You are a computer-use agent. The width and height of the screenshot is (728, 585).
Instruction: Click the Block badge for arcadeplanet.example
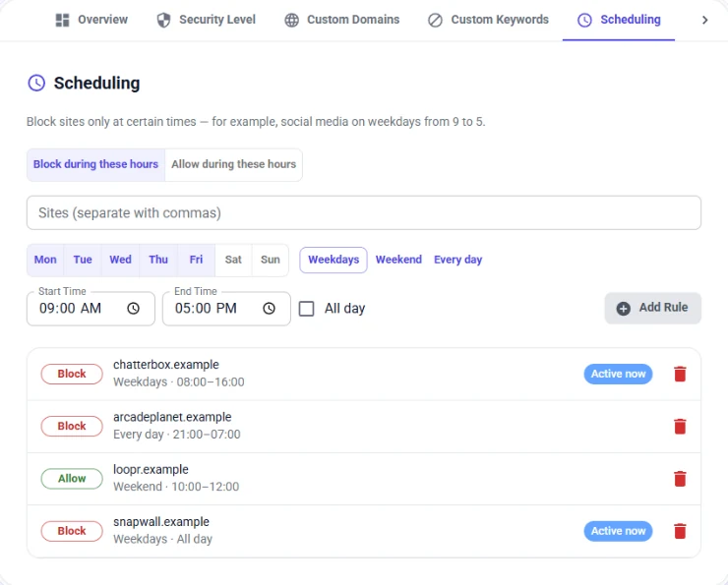(x=72, y=427)
